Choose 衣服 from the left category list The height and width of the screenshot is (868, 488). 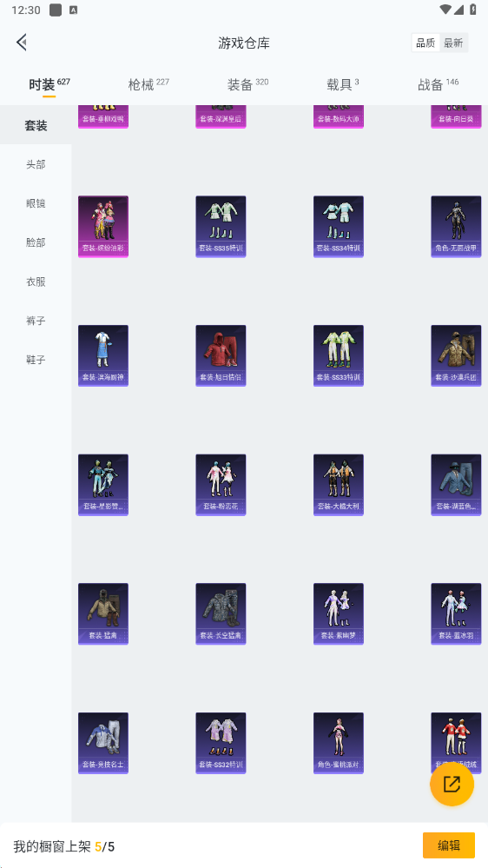point(36,282)
